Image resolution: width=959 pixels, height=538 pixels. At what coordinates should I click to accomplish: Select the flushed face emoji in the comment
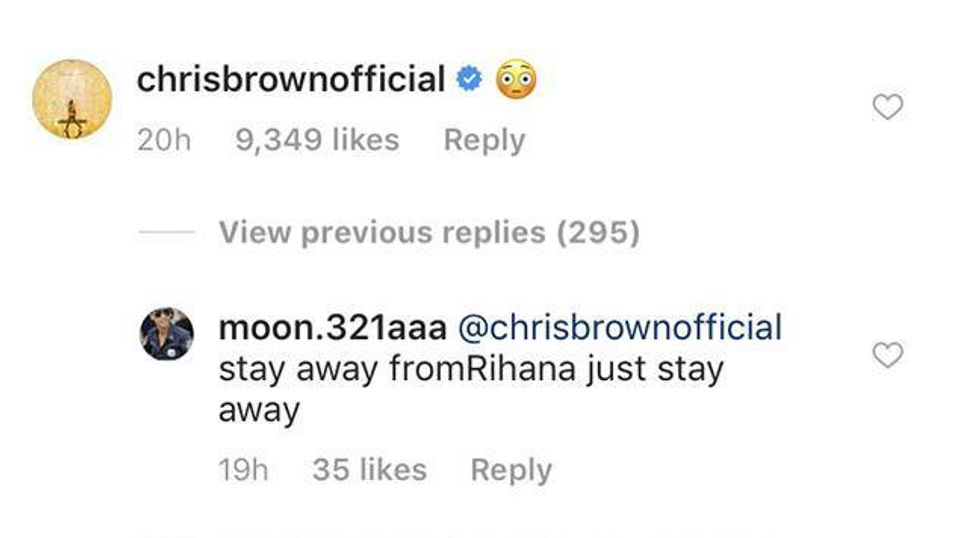coord(516,79)
